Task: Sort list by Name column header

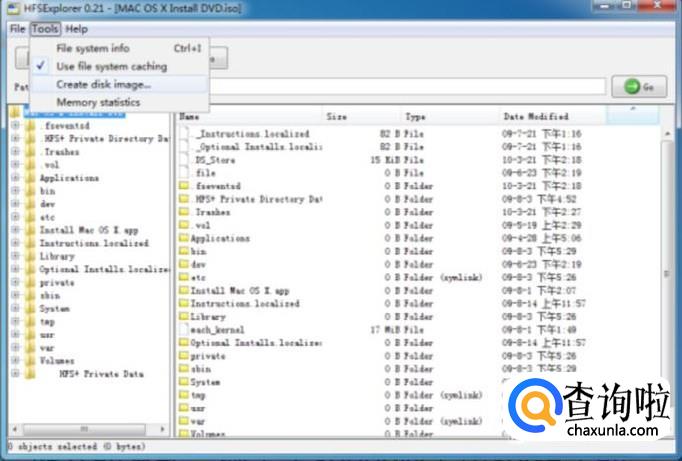Action: coord(251,117)
